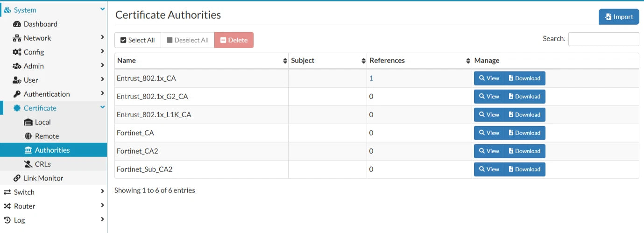Select the Fortinet_CA name cell

tap(201, 133)
